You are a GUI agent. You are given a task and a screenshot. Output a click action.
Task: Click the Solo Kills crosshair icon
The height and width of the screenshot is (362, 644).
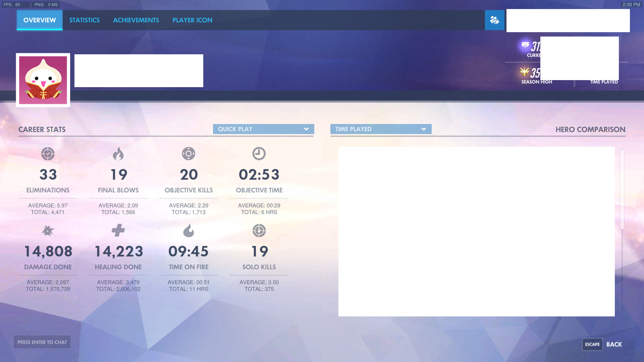pos(259,231)
